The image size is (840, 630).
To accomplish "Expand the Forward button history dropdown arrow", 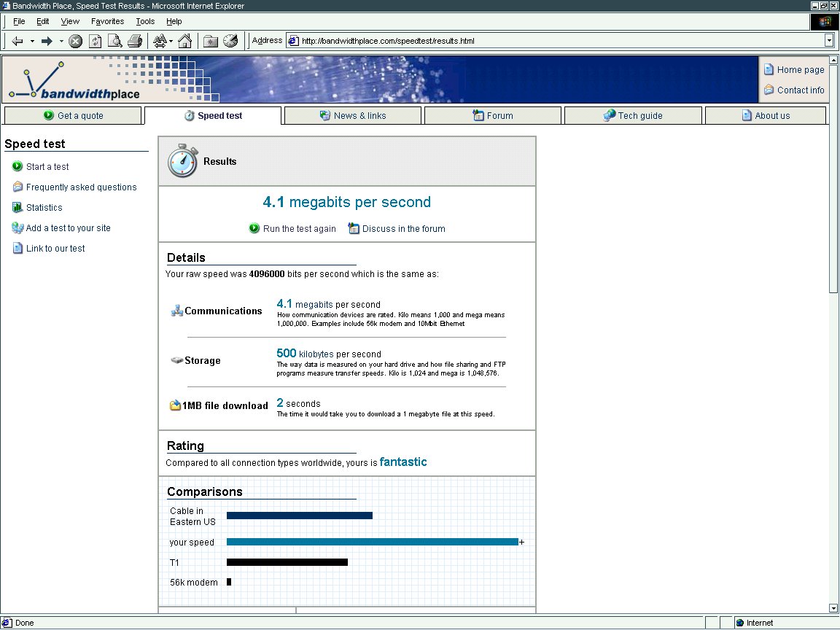I will 61,41.
